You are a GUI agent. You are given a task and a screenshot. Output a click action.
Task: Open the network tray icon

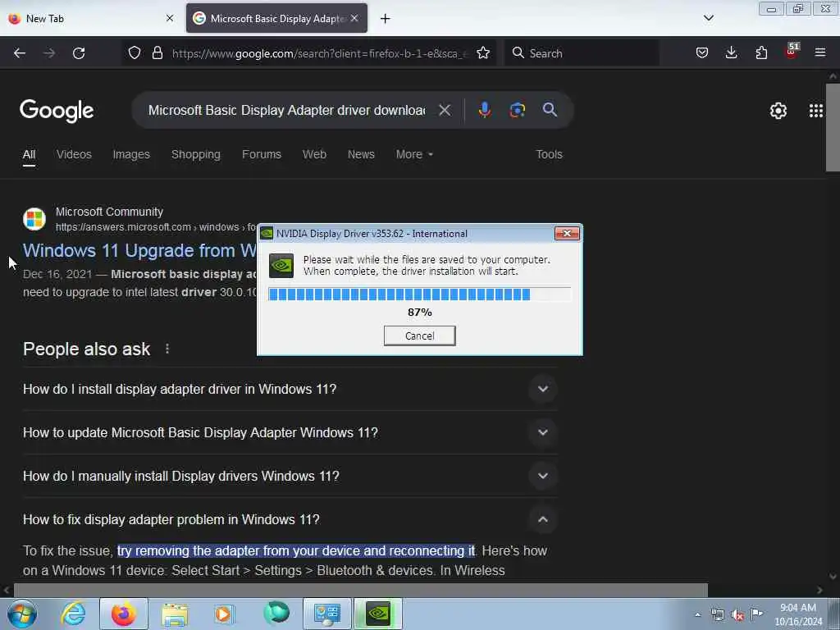[x=718, y=615]
